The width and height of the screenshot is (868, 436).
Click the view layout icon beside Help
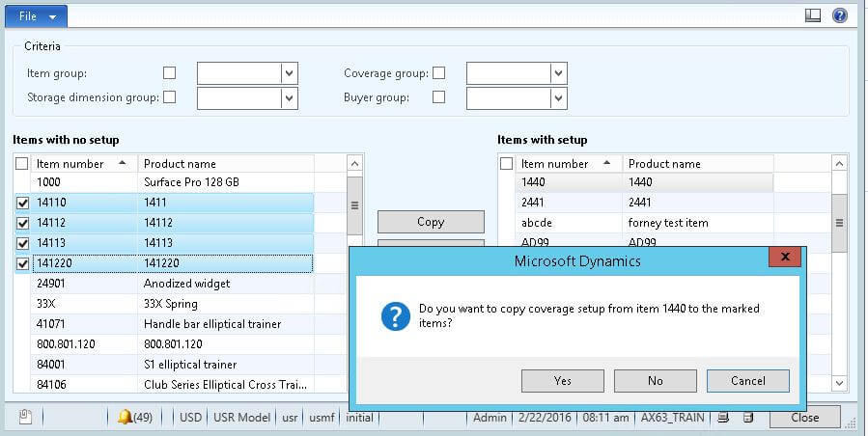click(x=813, y=15)
